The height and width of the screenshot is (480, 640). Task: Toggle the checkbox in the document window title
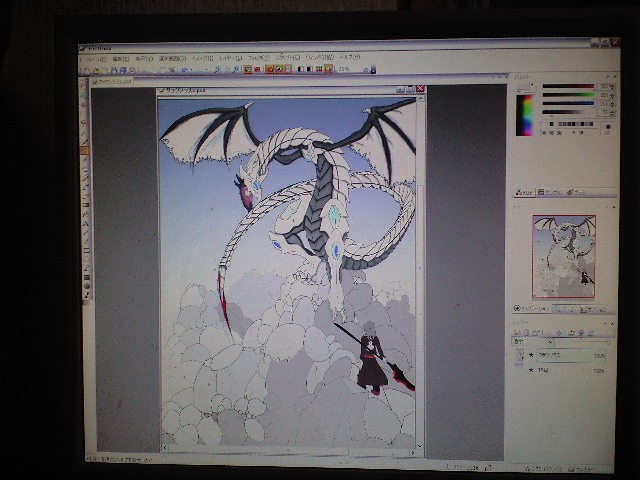pyautogui.click(x=163, y=90)
